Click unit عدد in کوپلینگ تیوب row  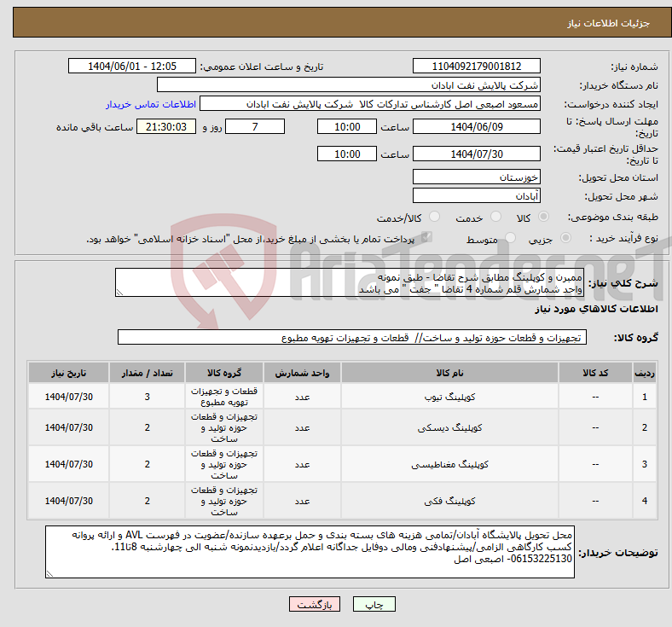[302, 398]
